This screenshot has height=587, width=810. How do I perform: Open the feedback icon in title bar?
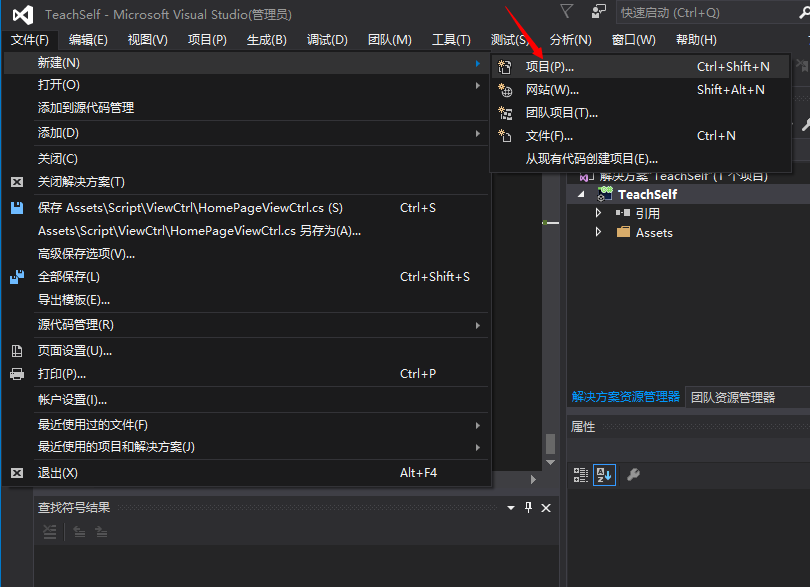[598, 11]
